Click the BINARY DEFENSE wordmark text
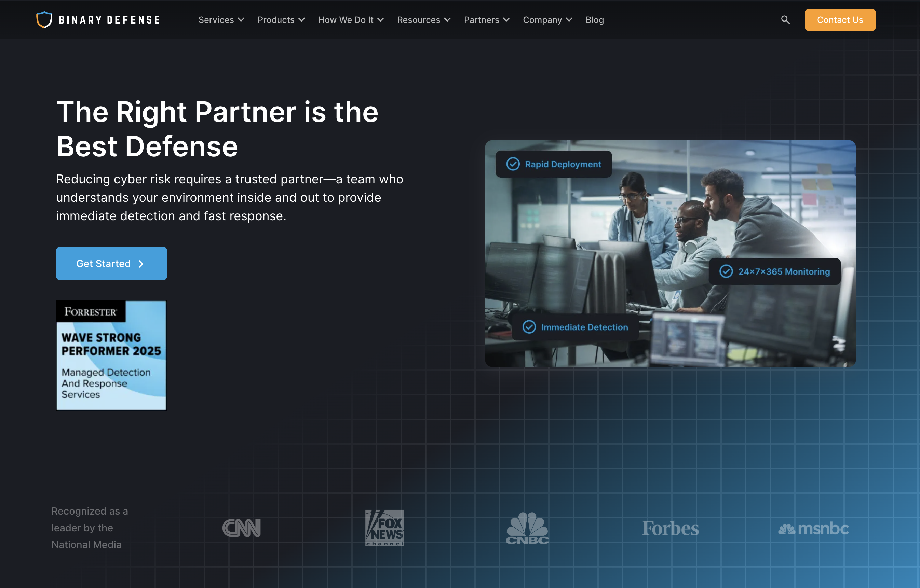The width and height of the screenshot is (920, 588). click(x=109, y=20)
